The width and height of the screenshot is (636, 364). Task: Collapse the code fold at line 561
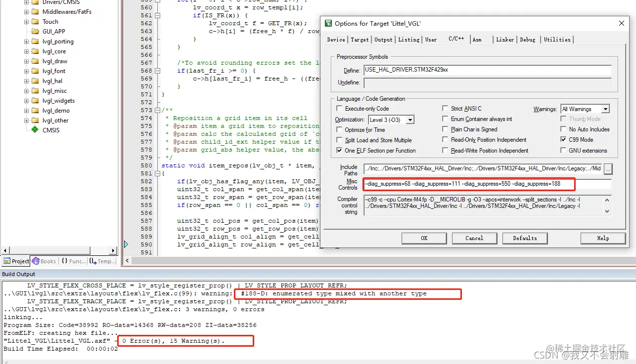click(158, 15)
